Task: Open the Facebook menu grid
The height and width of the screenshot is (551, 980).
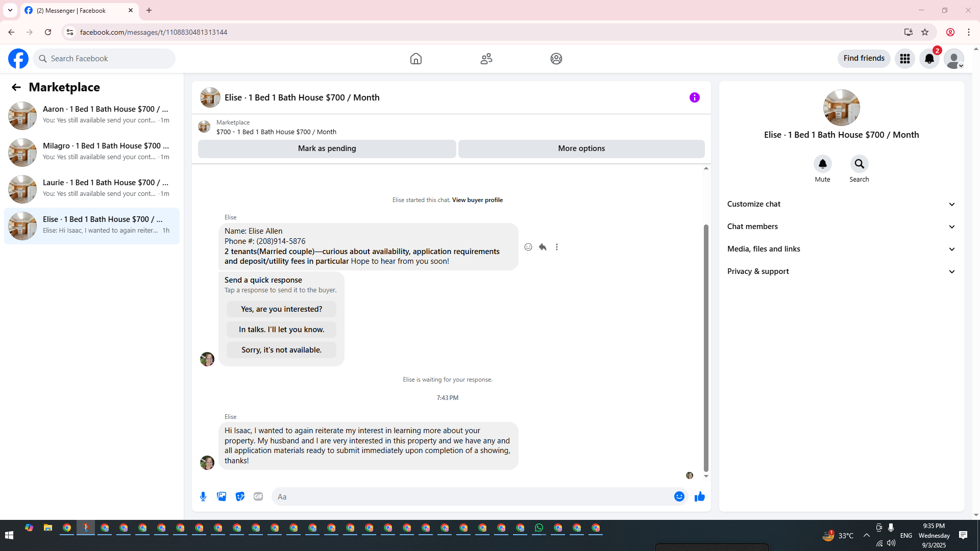Action: [x=905, y=59]
